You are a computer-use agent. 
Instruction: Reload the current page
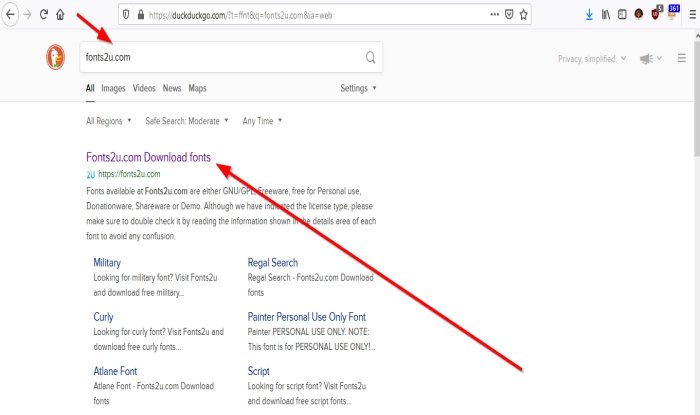[44, 16]
